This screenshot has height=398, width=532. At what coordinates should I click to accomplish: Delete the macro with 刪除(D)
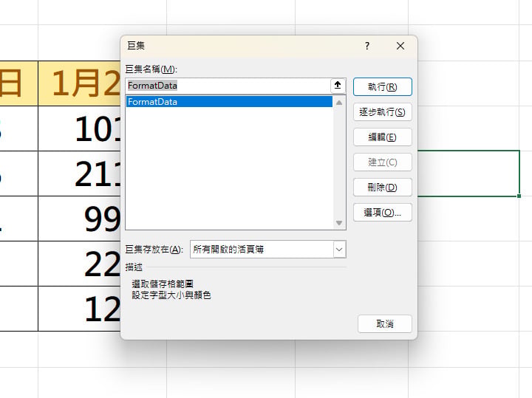(x=383, y=187)
